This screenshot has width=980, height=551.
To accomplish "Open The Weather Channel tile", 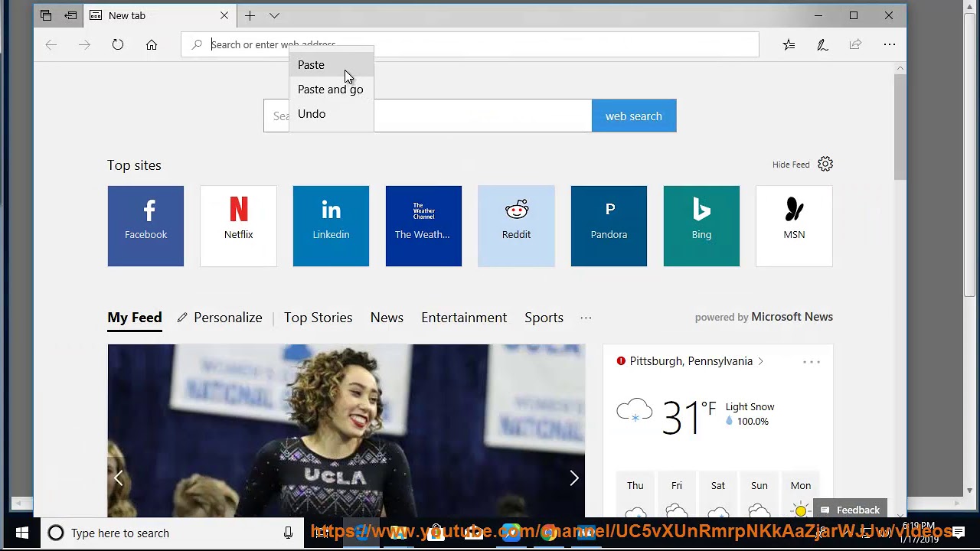I will 423,226.
